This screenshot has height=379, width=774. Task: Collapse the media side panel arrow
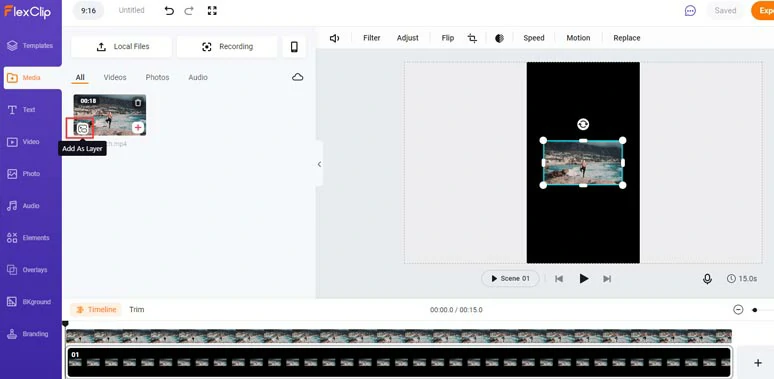[319, 164]
